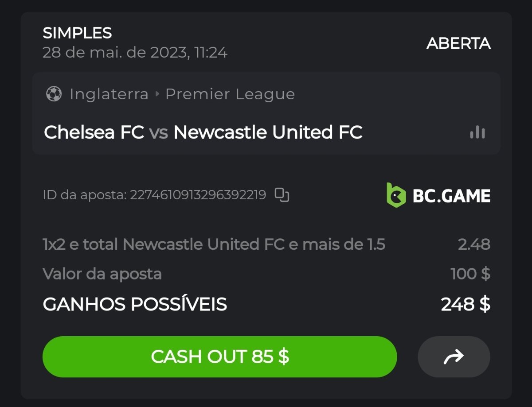Click the 248 $ possible winnings amount
532x407 pixels.
pos(465,304)
